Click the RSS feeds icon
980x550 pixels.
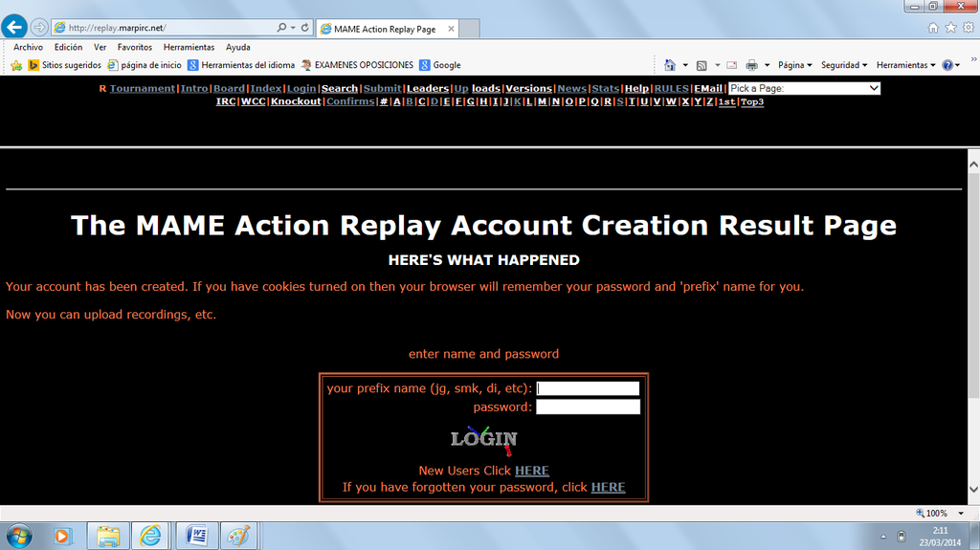tap(702, 65)
